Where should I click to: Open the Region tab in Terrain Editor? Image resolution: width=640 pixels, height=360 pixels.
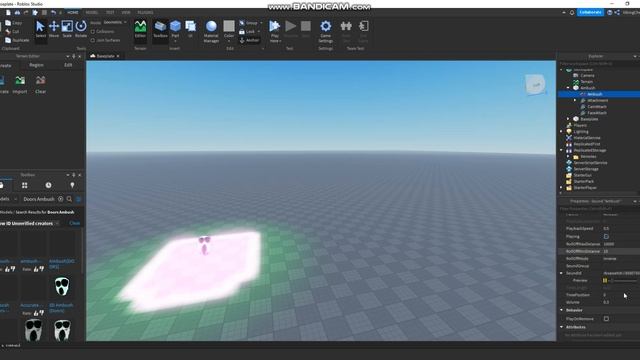tap(36, 65)
